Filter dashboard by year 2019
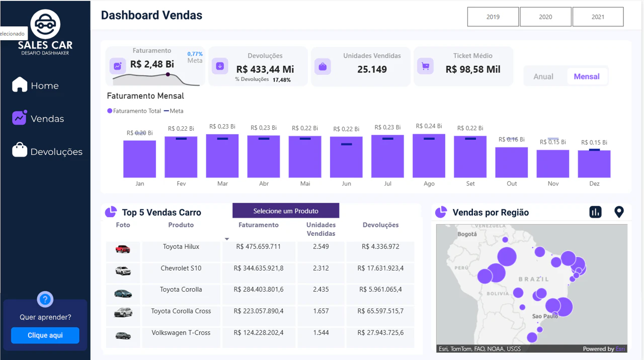Viewport: 644px width, 360px height. [x=493, y=17]
